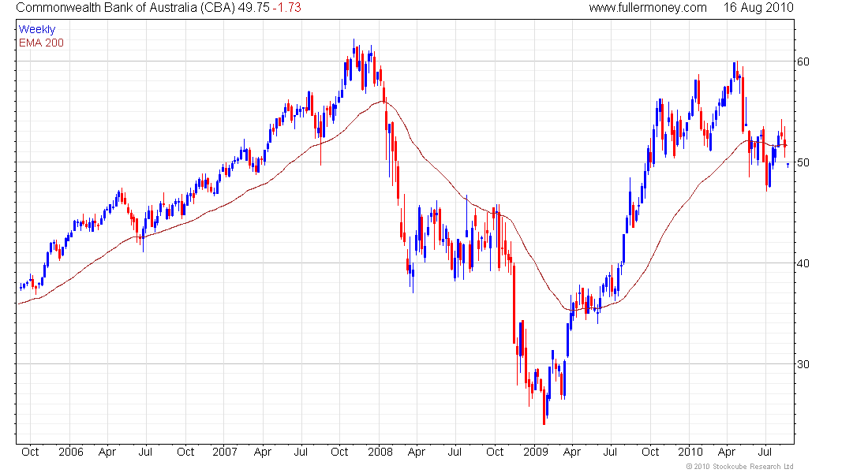Click the 30 price axis label
The width and height of the screenshot is (868, 473).
pyautogui.click(x=803, y=364)
